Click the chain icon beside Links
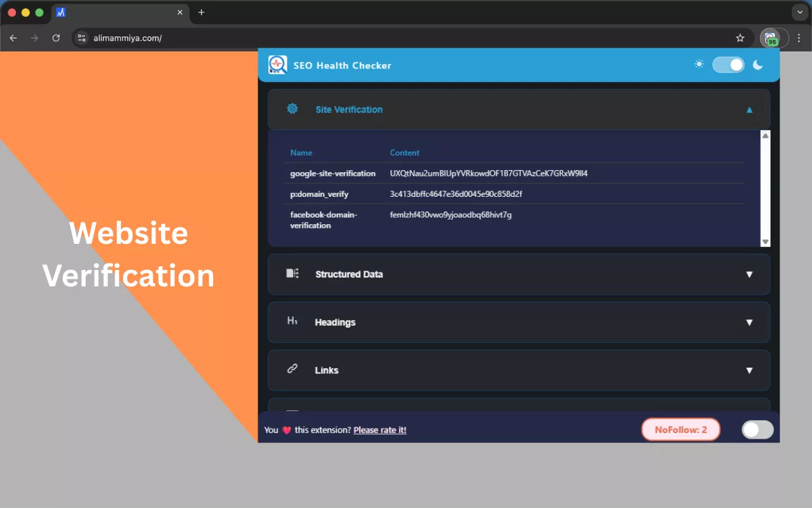Image resolution: width=812 pixels, height=508 pixels. click(292, 370)
